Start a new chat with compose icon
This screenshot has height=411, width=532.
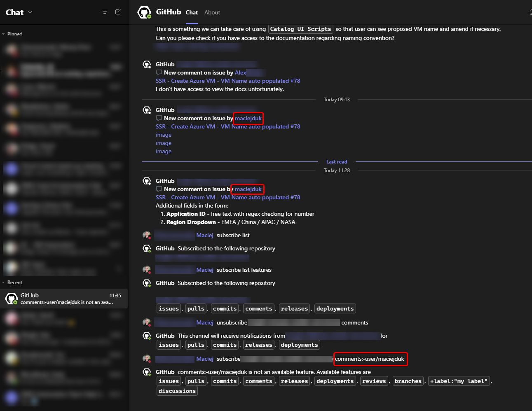tap(118, 12)
